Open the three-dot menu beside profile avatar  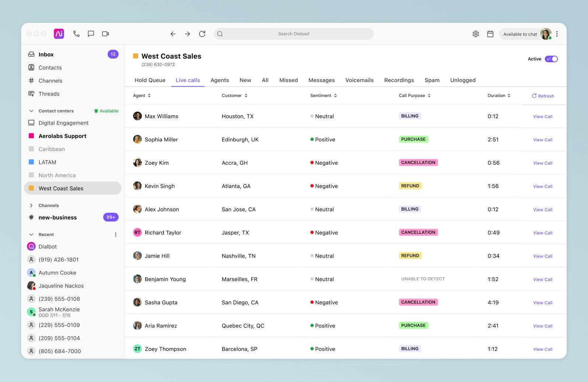[x=557, y=34]
